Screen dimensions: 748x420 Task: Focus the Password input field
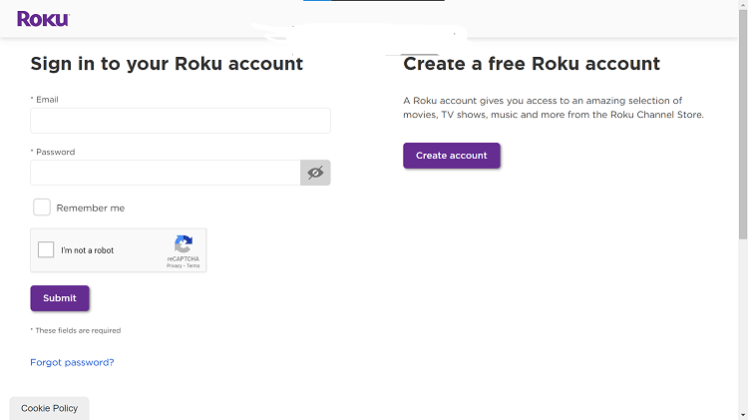coord(165,173)
